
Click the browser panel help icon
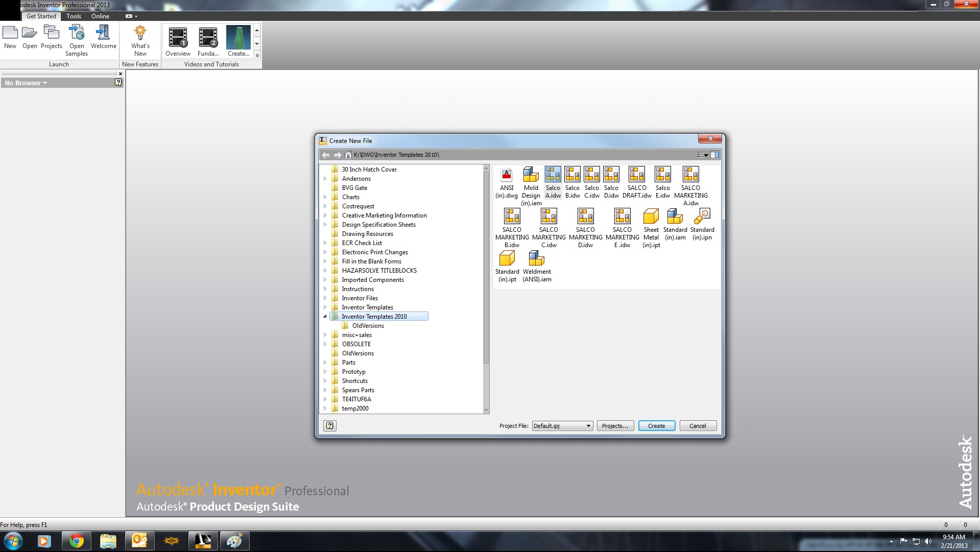coord(118,83)
